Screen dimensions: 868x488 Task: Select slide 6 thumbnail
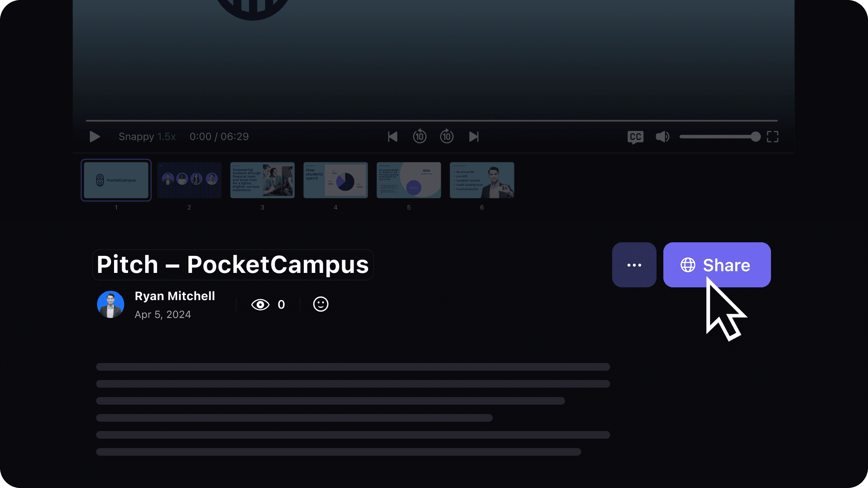[x=482, y=180]
